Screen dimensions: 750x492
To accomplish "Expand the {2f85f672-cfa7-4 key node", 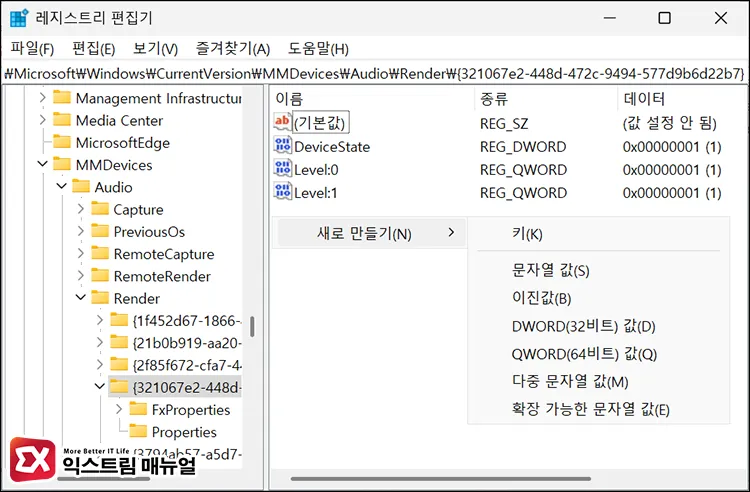I will (x=100, y=365).
